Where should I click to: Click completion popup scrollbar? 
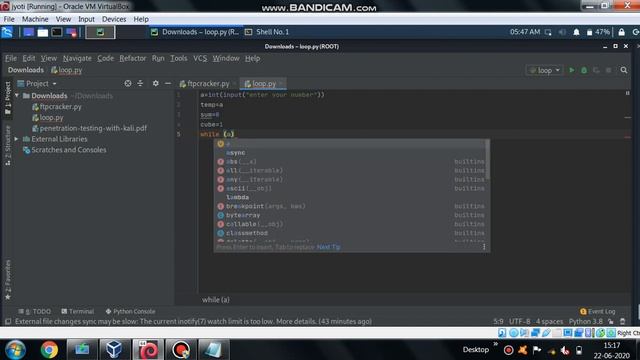click(x=488, y=160)
